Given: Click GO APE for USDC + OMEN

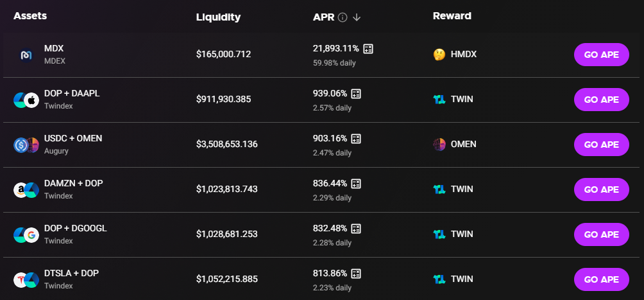Looking at the screenshot, I should pos(601,145).
